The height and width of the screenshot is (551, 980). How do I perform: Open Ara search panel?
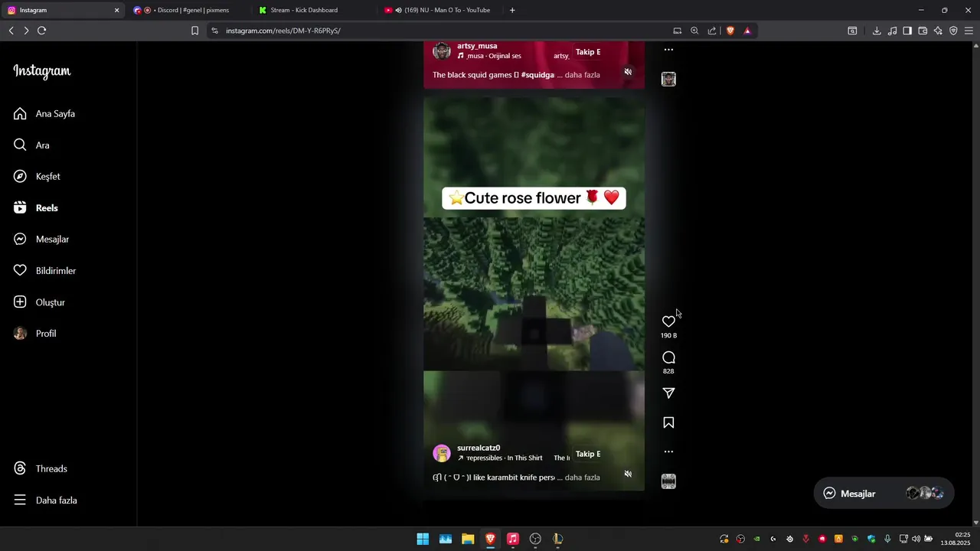31,145
